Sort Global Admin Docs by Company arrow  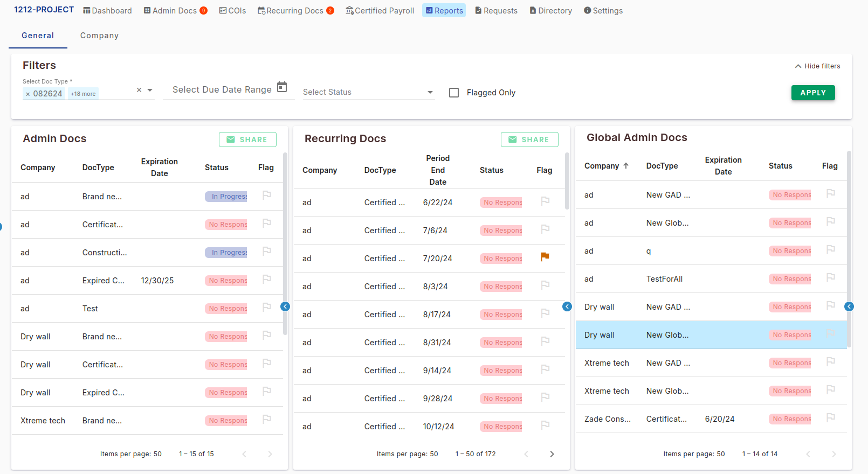[x=626, y=166]
